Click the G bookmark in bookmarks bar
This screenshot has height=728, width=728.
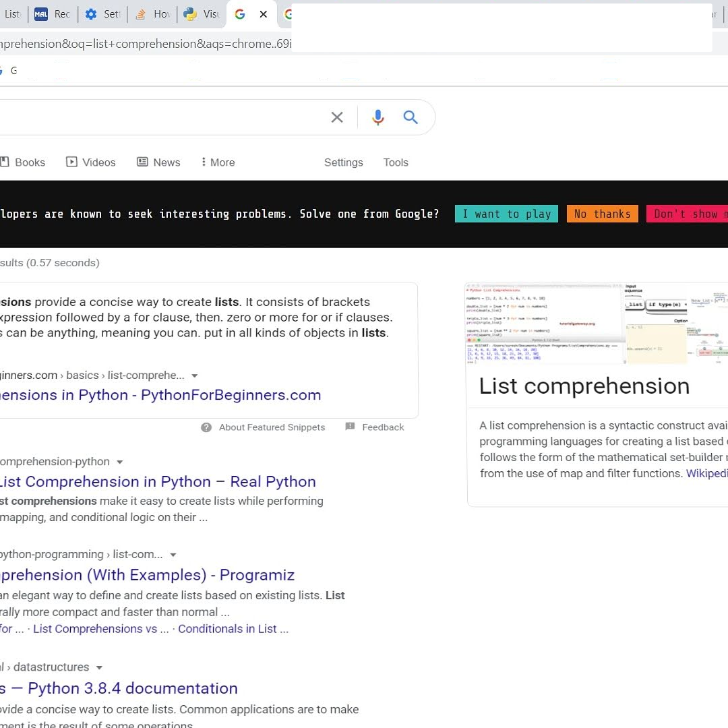(9, 71)
